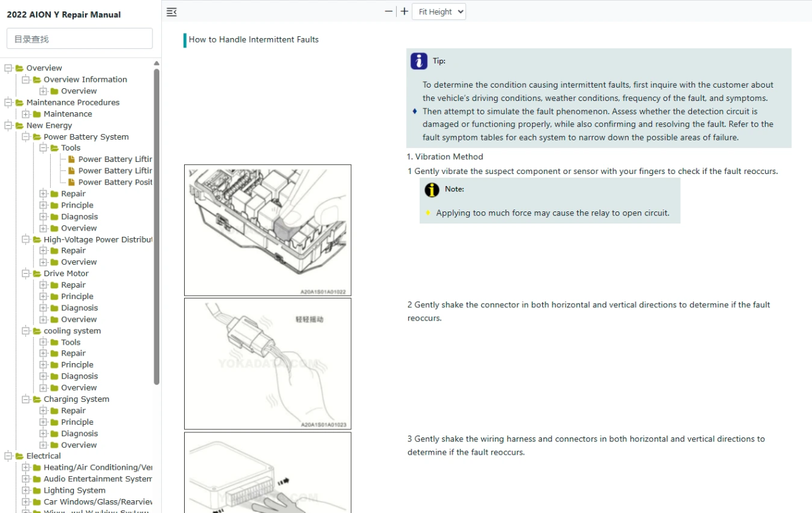Click Principle folder icon under cooling system
The width and height of the screenshot is (812, 513).
(x=55, y=365)
